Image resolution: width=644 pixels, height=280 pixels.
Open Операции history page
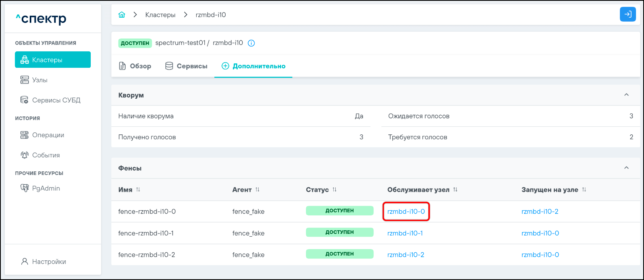(x=48, y=135)
